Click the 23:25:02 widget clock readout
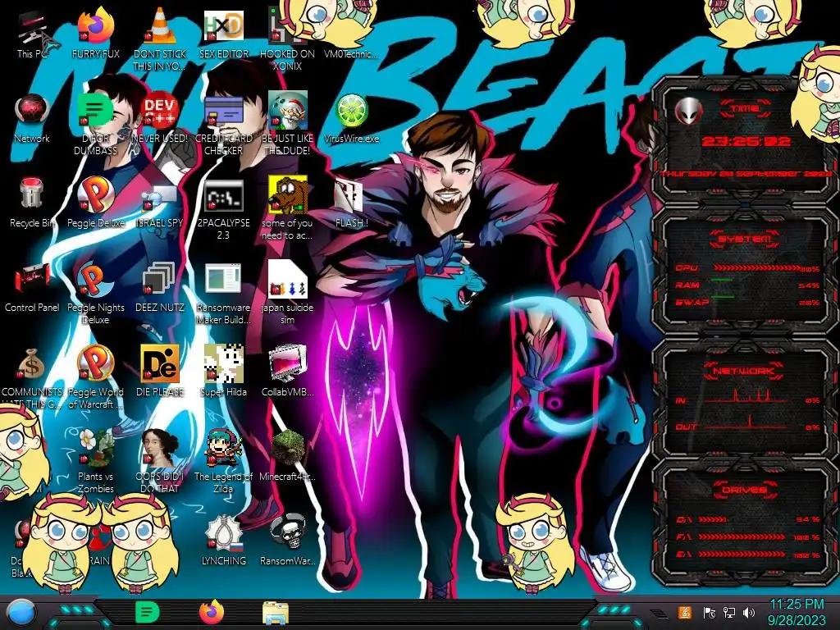This screenshot has width=840, height=630. pyautogui.click(x=746, y=141)
